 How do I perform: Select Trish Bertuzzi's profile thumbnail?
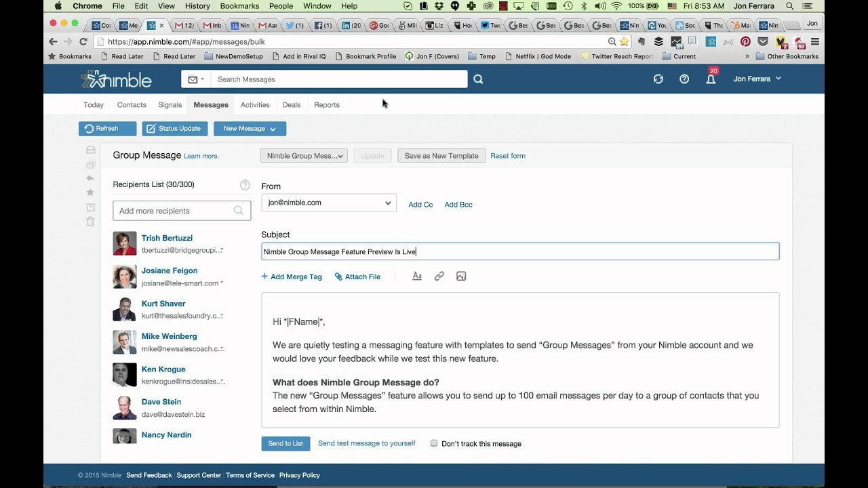point(124,244)
